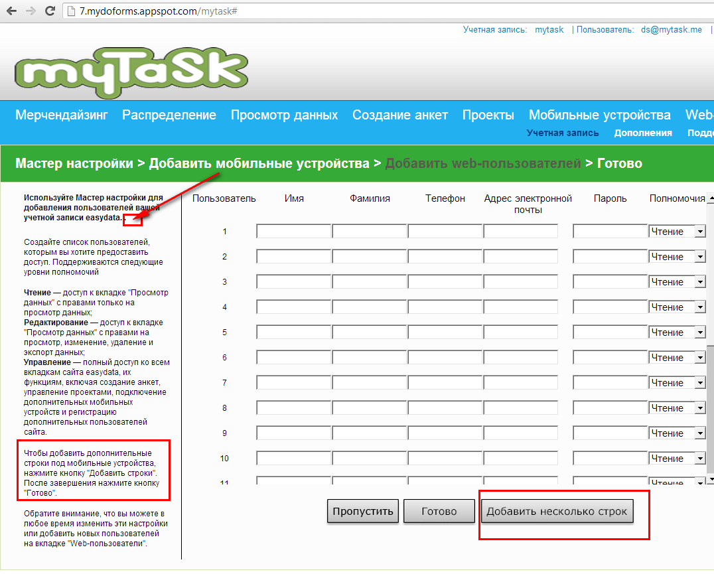The height and width of the screenshot is (588, 714).
Task: Open the Дополнения submenu link
Action: coord(642,133)
